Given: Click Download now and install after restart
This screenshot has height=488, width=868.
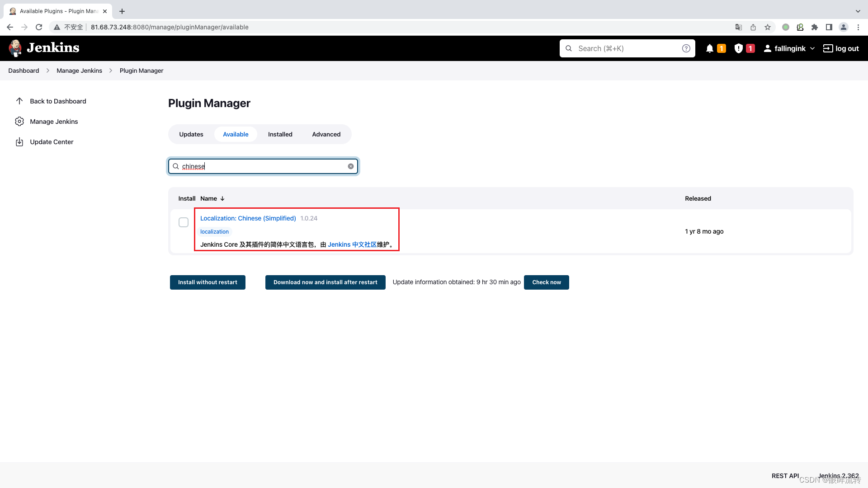Looking at the screenshot, I should [x=325, y=282].
